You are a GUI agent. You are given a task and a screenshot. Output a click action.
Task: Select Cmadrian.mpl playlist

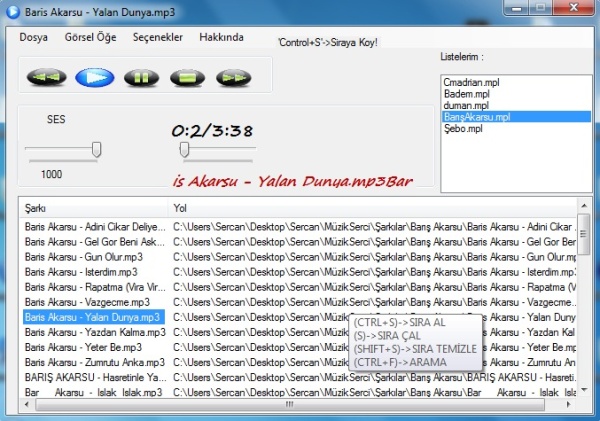[x=471, y=83]
